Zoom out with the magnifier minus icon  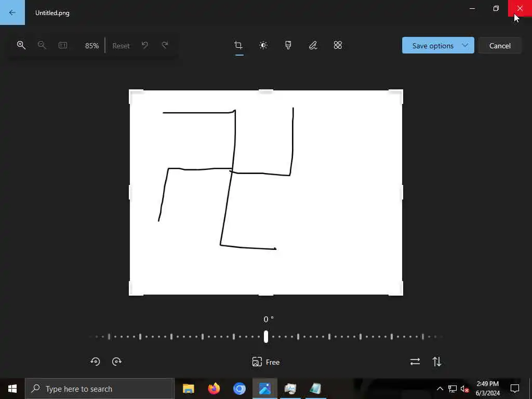point(42,45)
